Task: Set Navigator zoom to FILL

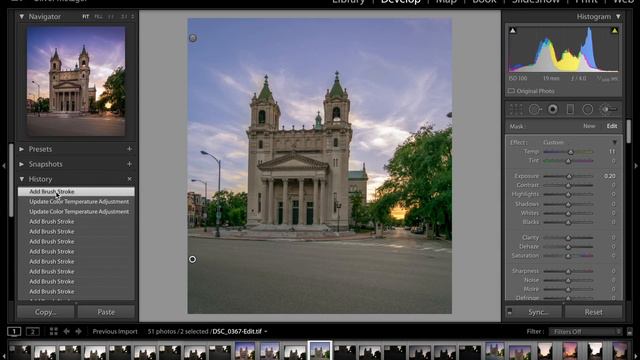Action: pos(98,17)
